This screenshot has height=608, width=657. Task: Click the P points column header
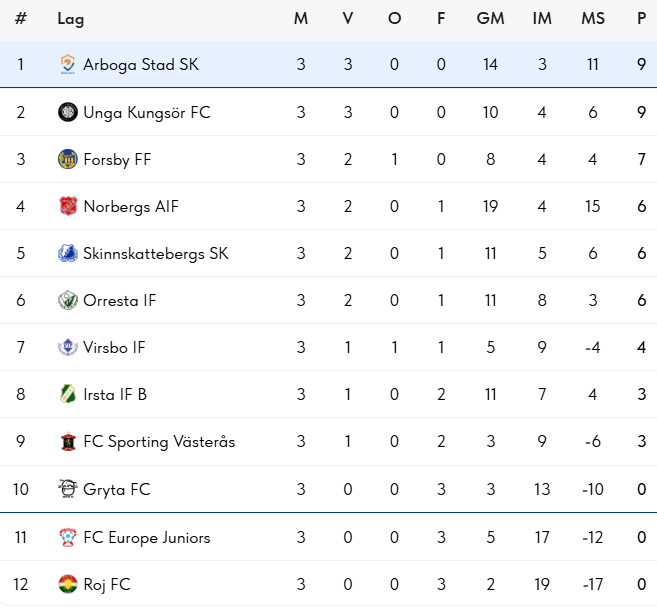point(641,18)
